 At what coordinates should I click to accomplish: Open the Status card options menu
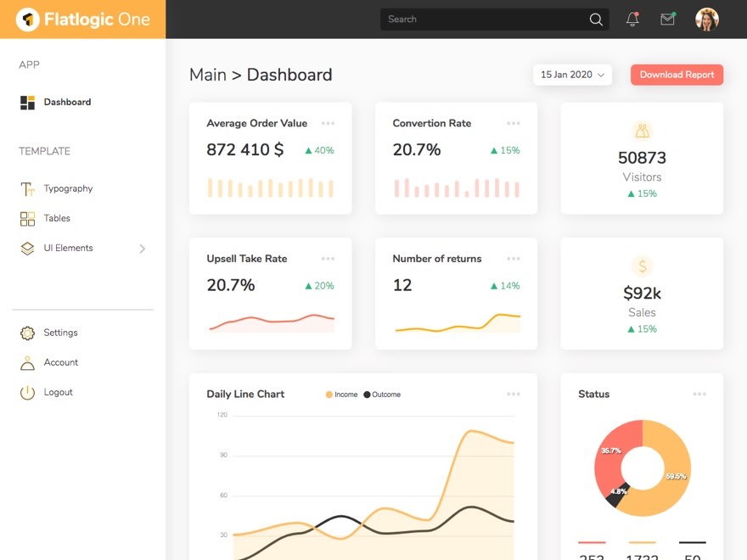coord(699,395)
